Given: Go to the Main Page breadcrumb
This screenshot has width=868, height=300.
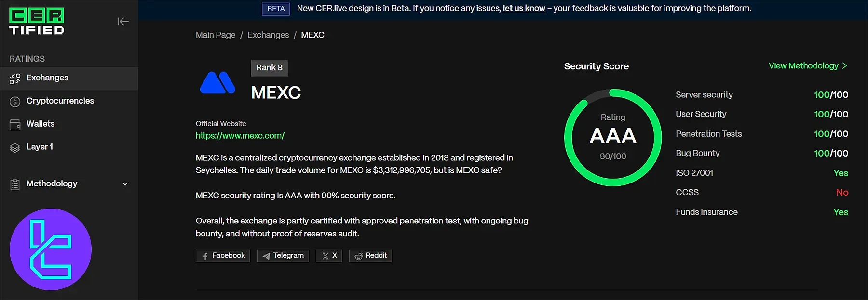Looking at the screenshot, I should (216, 35).
